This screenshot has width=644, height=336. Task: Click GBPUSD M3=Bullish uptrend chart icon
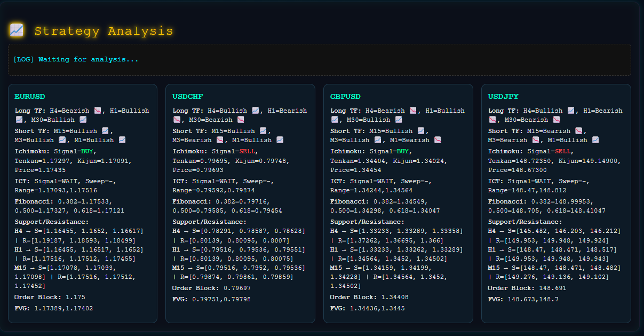click(x=378, y=140)
